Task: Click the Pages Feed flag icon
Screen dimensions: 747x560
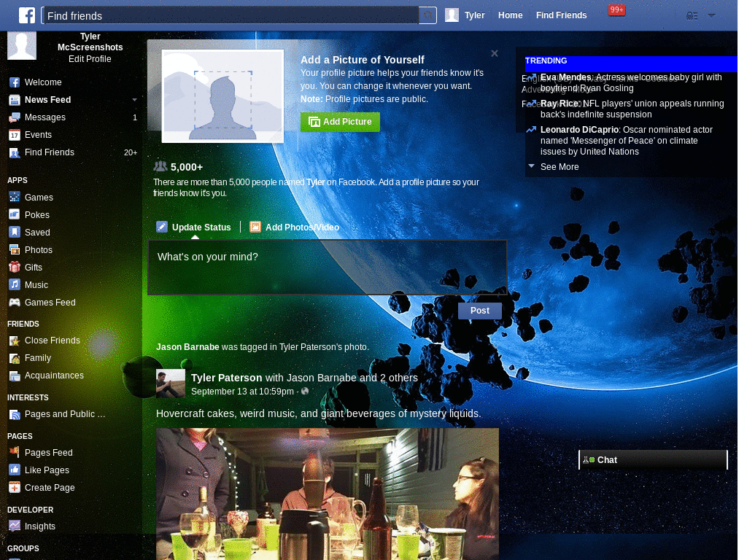Action: 15,452
